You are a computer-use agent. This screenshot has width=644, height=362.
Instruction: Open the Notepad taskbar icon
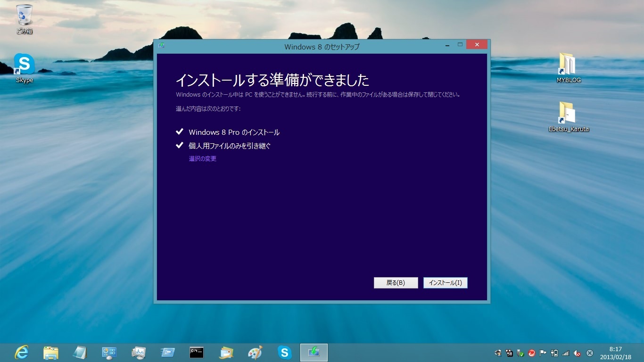(80, 352)
